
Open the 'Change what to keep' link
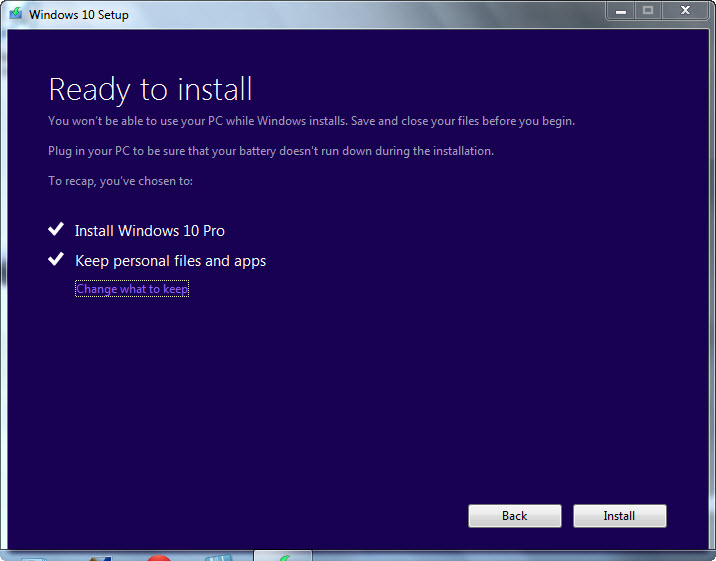[x=132, y=289]
